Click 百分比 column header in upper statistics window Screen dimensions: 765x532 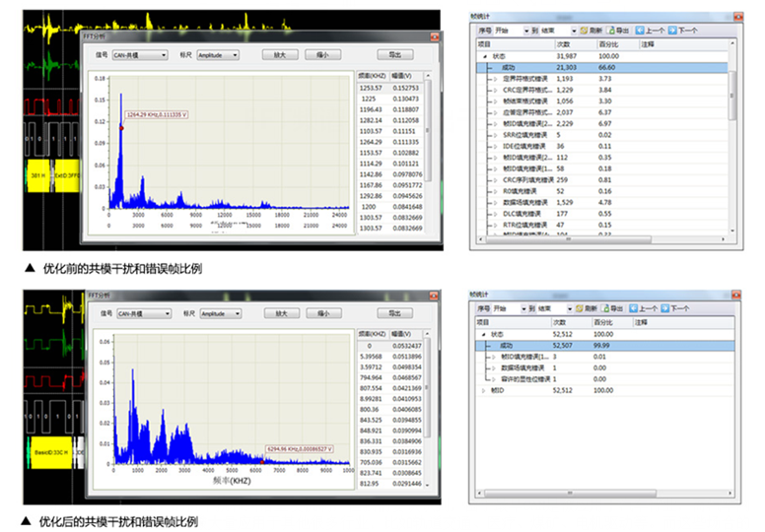tap(618, 44)
